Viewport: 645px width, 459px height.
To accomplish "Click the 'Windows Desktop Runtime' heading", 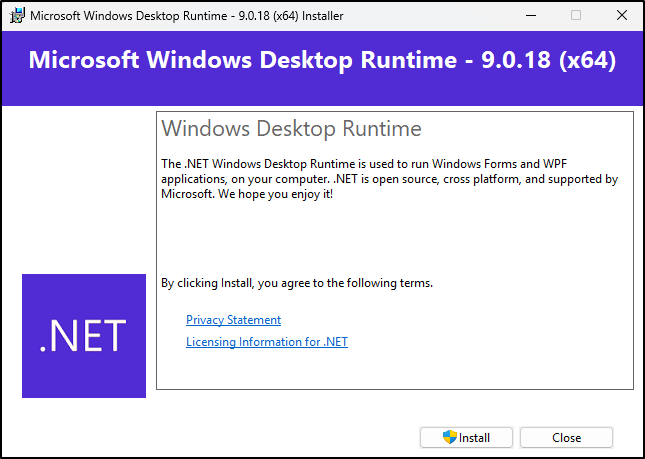I will 291,129.
